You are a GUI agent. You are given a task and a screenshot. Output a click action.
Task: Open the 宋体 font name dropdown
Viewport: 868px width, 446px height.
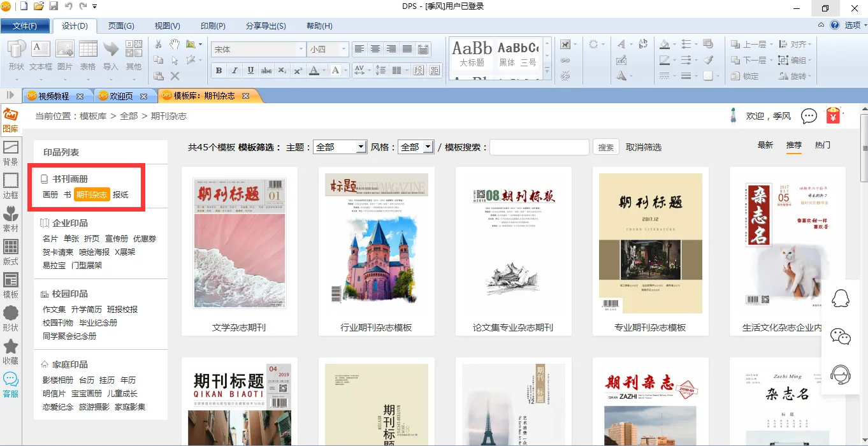point(301,49)
